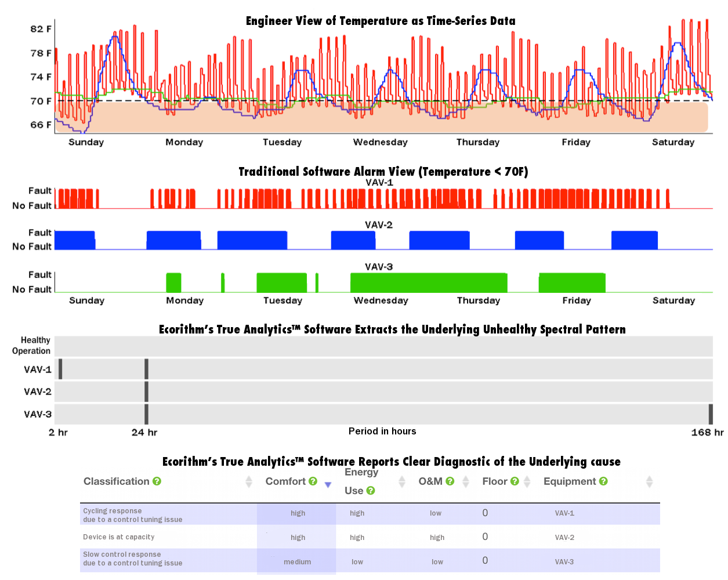Screen dimensions: 728x580
Task: Sort table by Energy Use column arrows
Action: tap(402, 481)
